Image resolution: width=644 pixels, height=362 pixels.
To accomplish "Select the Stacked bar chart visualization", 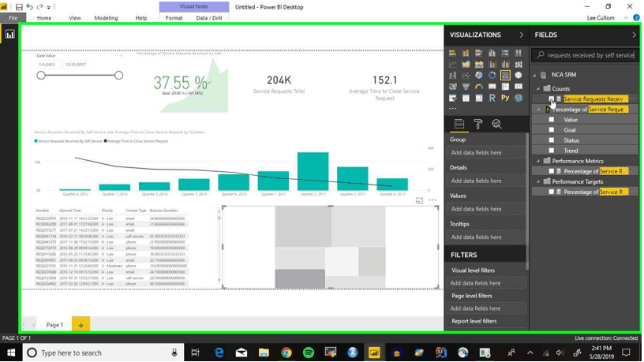I will click(452, 53).
